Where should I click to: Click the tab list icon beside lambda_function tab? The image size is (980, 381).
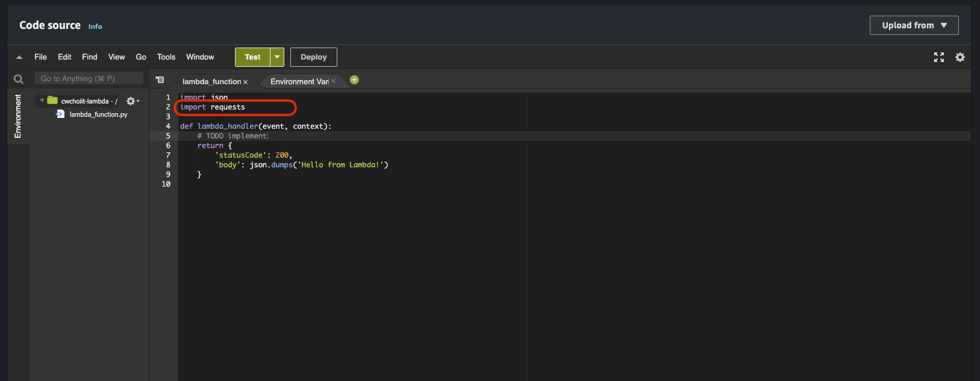(x=160, y=80)
